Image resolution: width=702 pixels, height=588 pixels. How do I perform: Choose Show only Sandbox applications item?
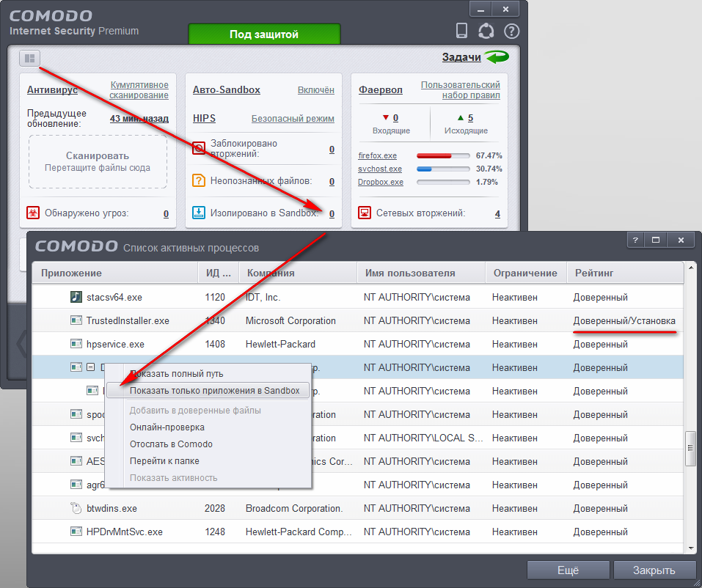click(208, 390)
